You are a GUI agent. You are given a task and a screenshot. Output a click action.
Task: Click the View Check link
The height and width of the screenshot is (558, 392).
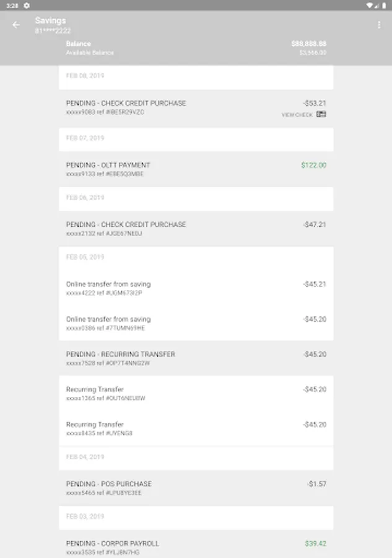pos(297,115)
